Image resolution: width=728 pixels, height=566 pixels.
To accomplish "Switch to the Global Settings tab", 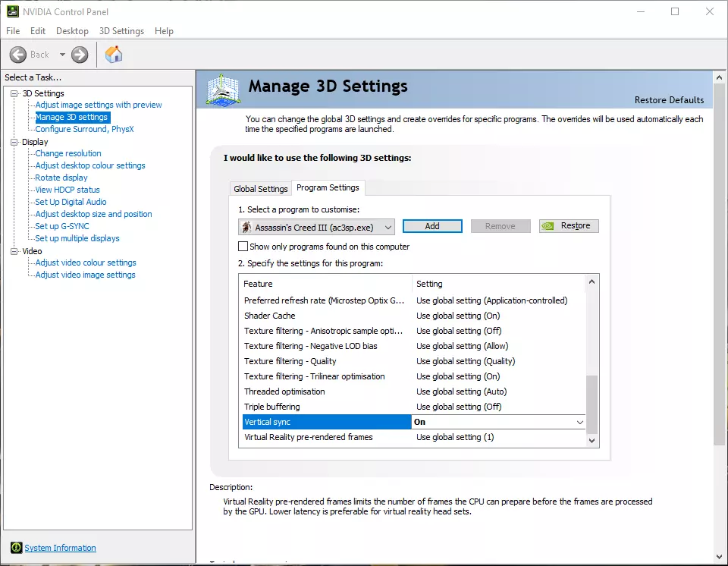I will coord(260,189).
